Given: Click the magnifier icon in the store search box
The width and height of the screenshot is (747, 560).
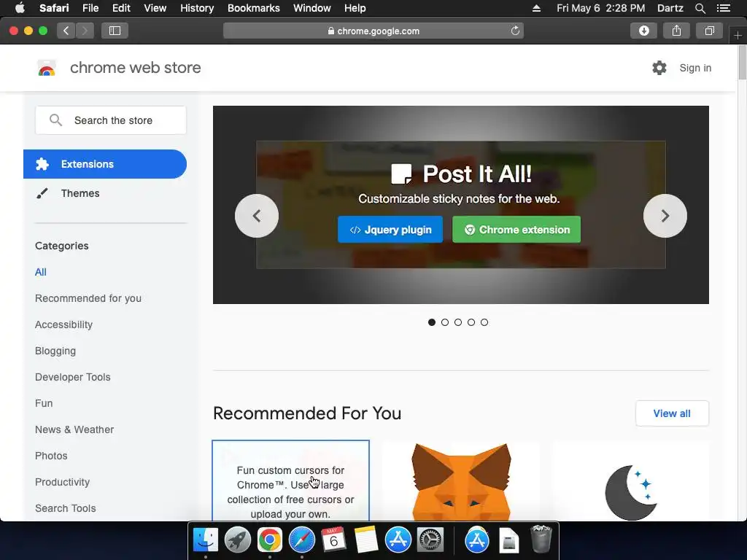Looking at the screenshot, I should coord(55,120).
